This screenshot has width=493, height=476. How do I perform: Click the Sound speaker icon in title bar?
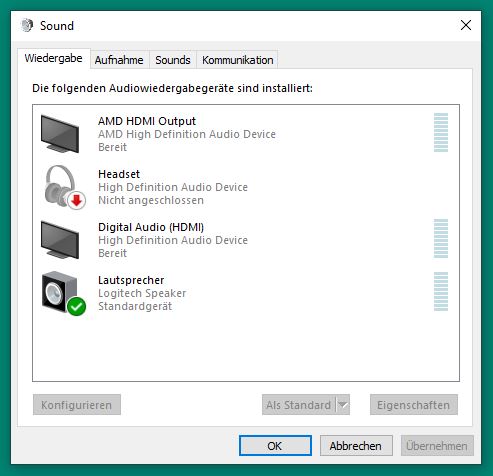(27, 25)
